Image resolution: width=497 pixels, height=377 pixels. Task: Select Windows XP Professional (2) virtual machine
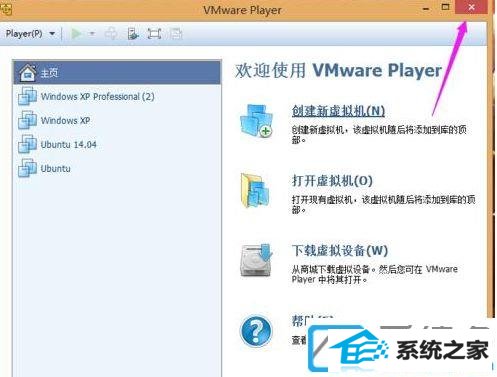coord(117,97)
